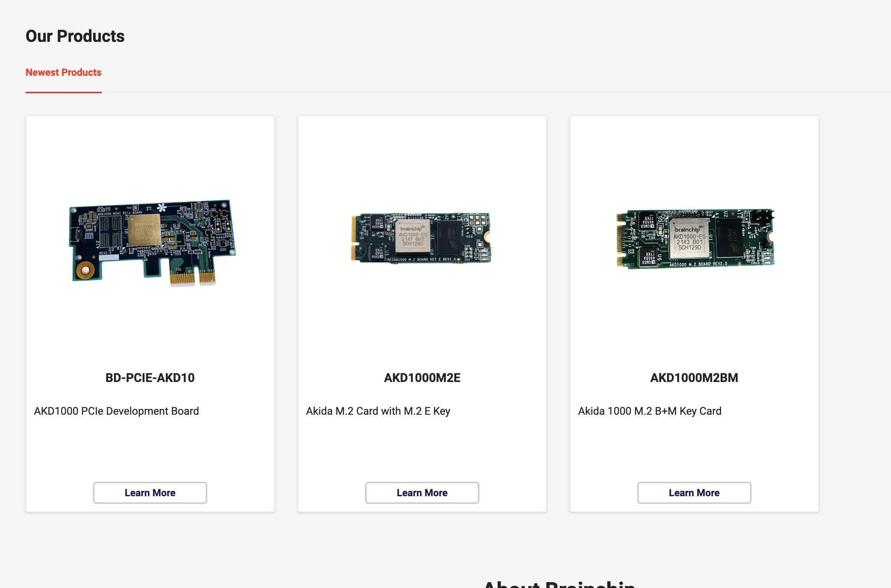Click silver brainchip chip on AKD1000M2E card

click(413, 236)
